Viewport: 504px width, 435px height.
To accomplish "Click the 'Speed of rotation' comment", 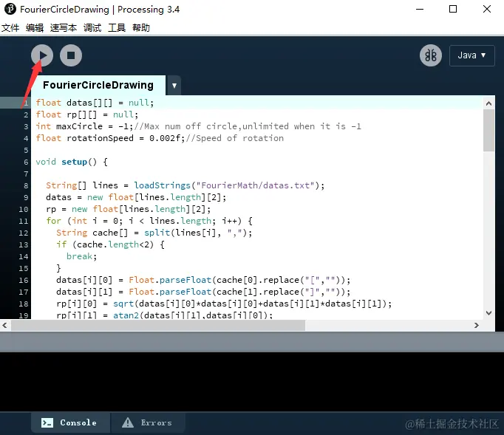I will pyautogui.click(x=235, y=138).
